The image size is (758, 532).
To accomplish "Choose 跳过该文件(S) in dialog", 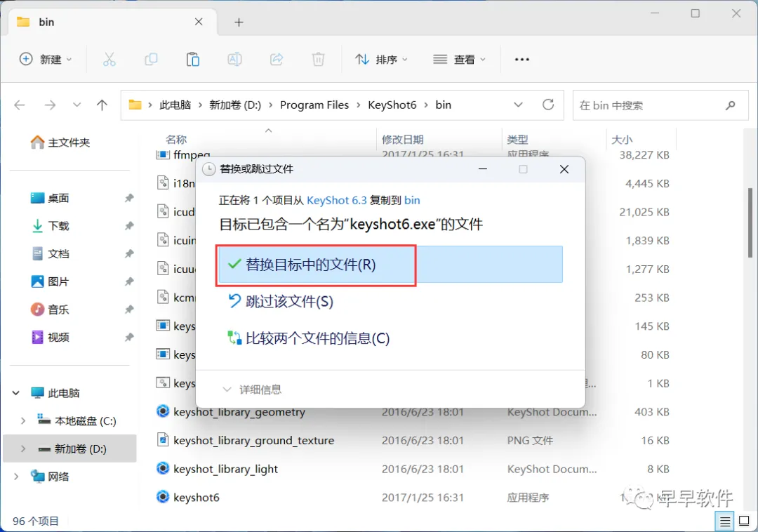I will [280, 302].
